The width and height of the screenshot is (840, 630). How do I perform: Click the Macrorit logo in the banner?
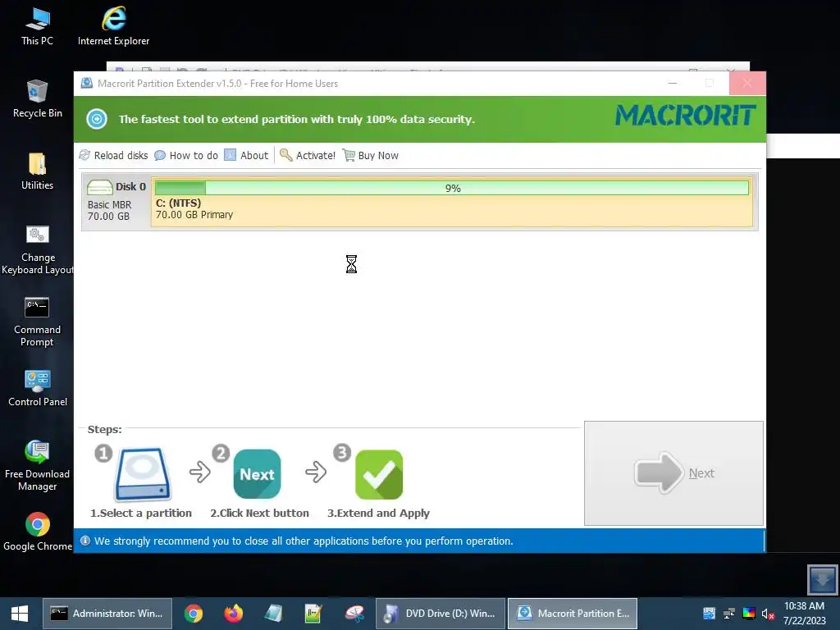685,115
